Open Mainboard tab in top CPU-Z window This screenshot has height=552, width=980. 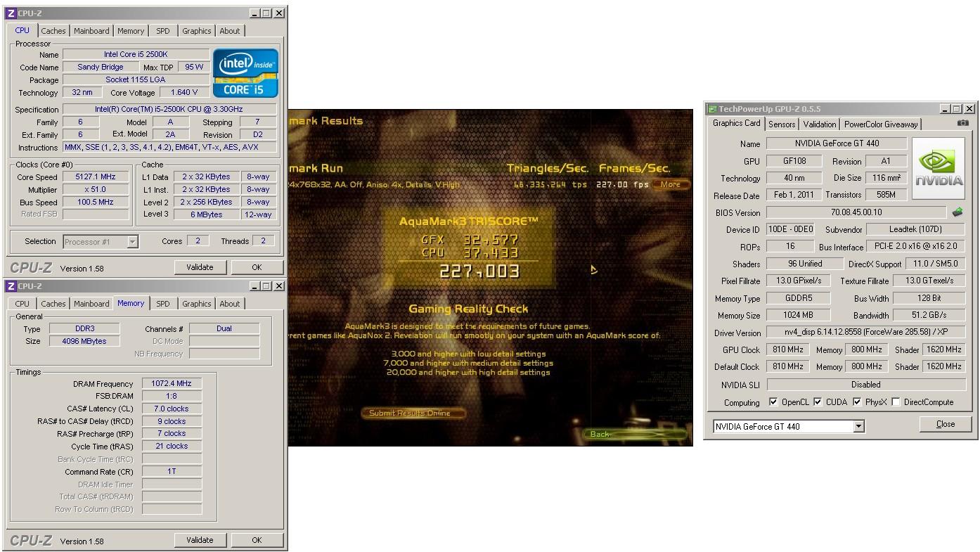[x=91, y=31]
